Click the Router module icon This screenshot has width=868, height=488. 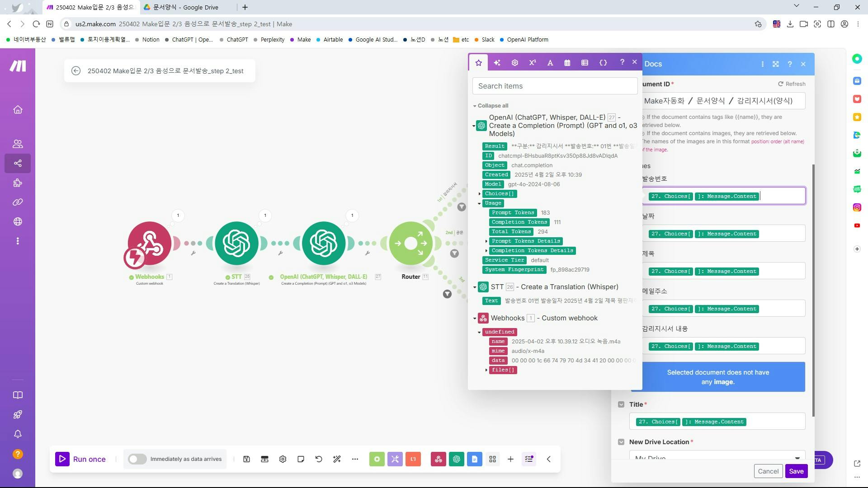[410, 244]
